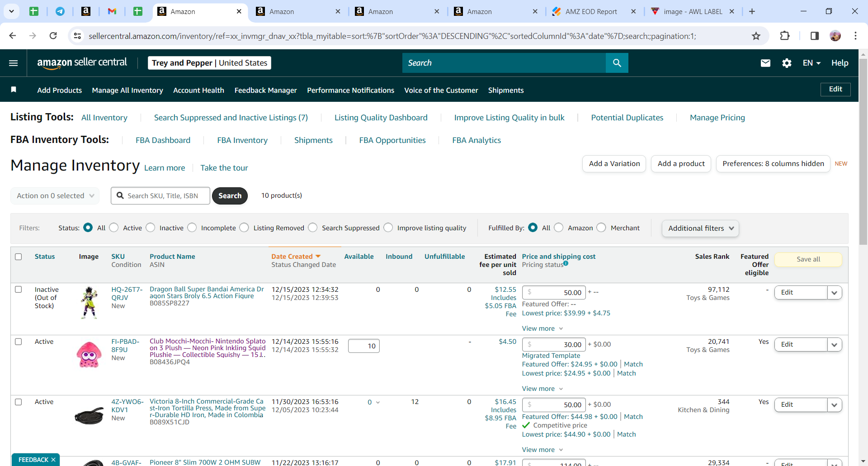Open a new browser tab with plus icon
Screen dimensions: 868x466
[752, 11]
